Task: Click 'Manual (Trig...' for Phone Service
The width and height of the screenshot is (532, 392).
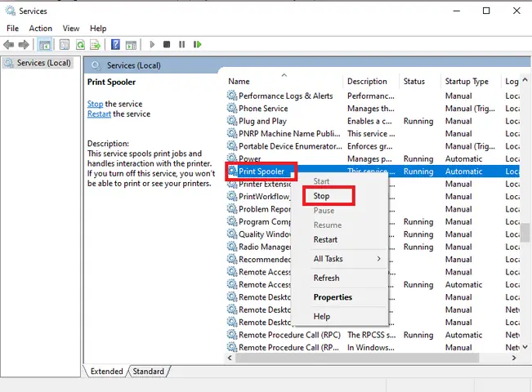Action: 470,108
